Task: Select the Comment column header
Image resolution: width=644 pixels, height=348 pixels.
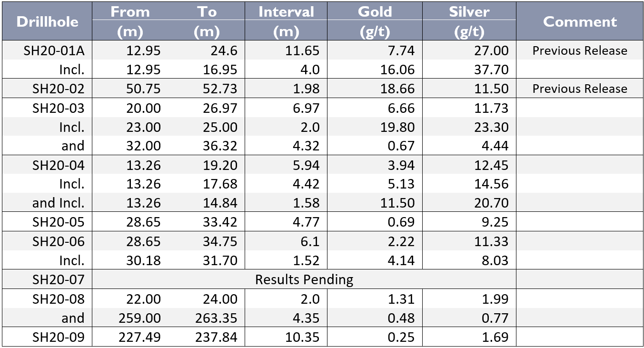Action: click(580, 21)
